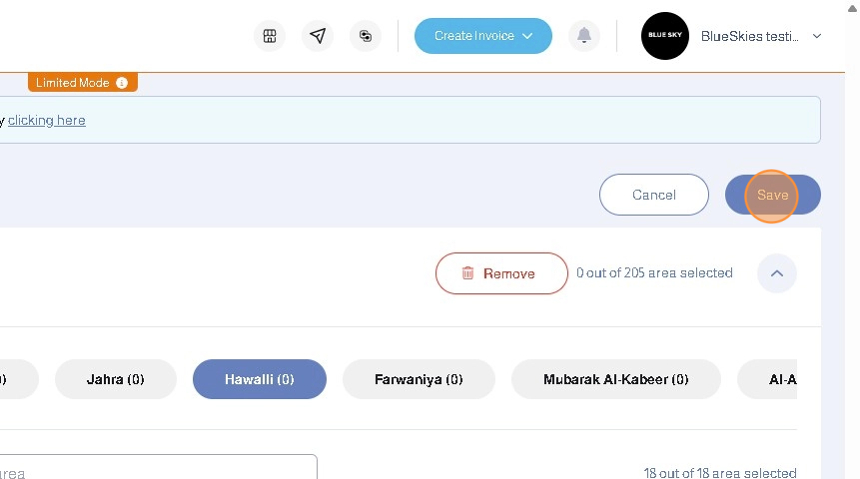Click the area search input field
The height and width of the screenshot is (479, 860).
click(160, 470)
